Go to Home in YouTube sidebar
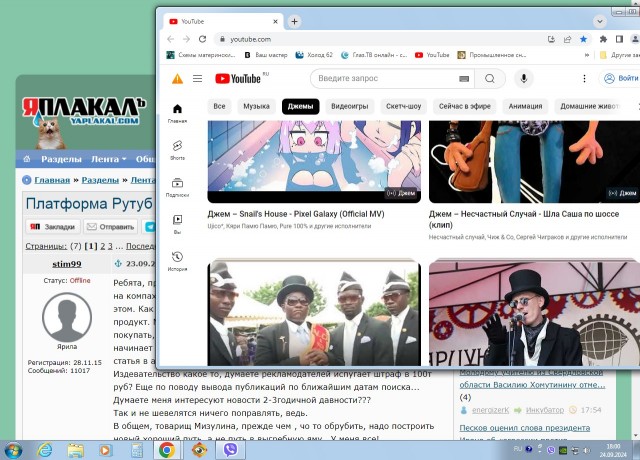This screenshot has height=460, width=640. pos(177,113)
